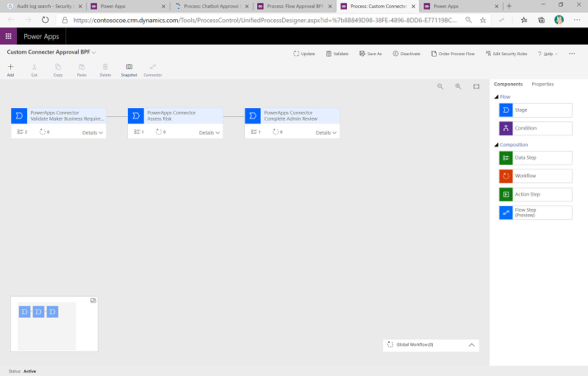Select the Workflow component
Screen dimensions: 588x376
coord(536,176)
